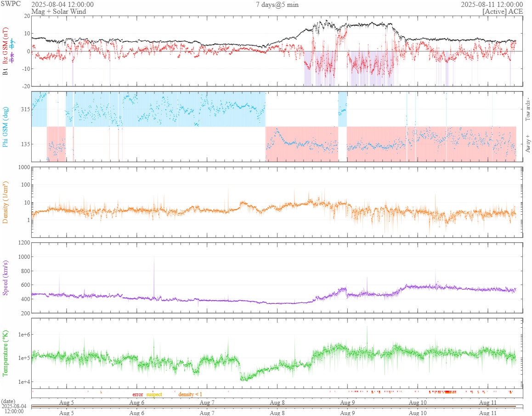Click the 135 tick on Phi axis

(25, 144)
